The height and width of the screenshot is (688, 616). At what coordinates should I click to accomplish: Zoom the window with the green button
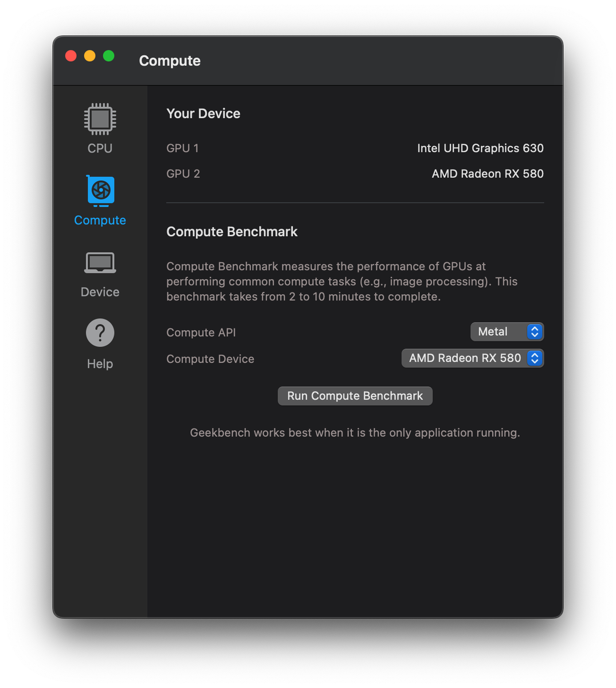(x=109, y=56)
